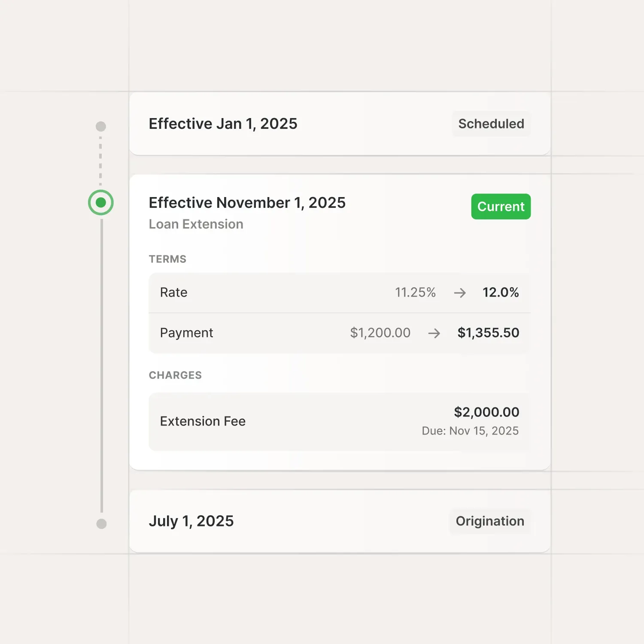The width and height of the screenshot is (644, 644).
Task: Select the Rate row label
Action: (x=173, y=292)
